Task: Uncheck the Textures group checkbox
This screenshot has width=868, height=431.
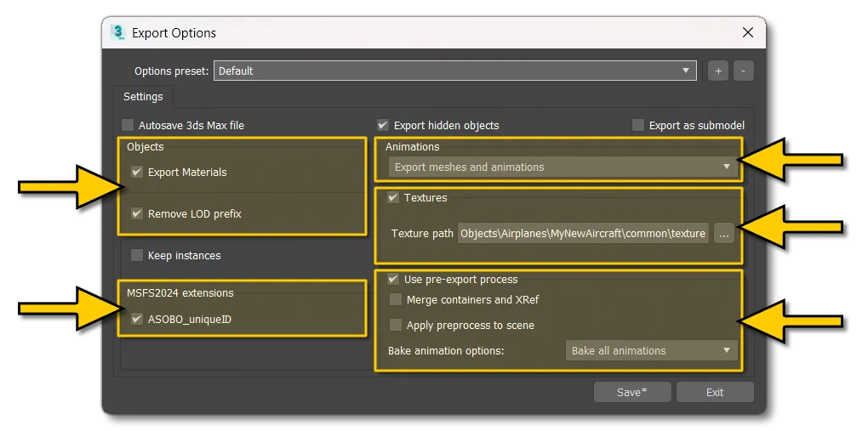Action: point(393,197)
